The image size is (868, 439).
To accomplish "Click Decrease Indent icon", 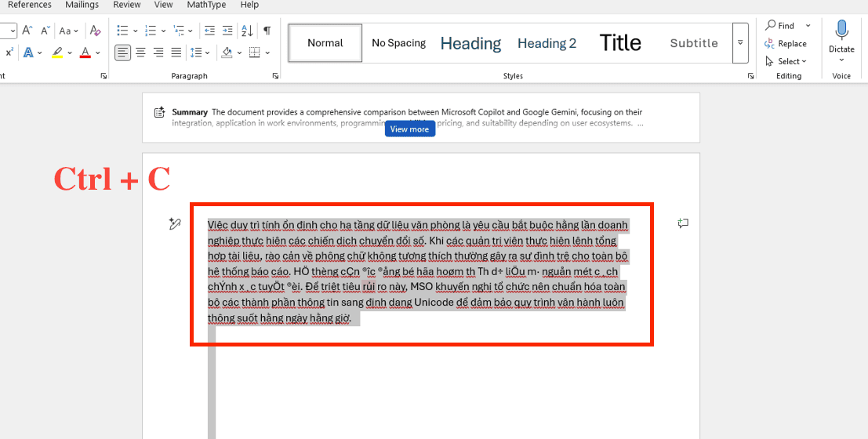I will (209, 31).
